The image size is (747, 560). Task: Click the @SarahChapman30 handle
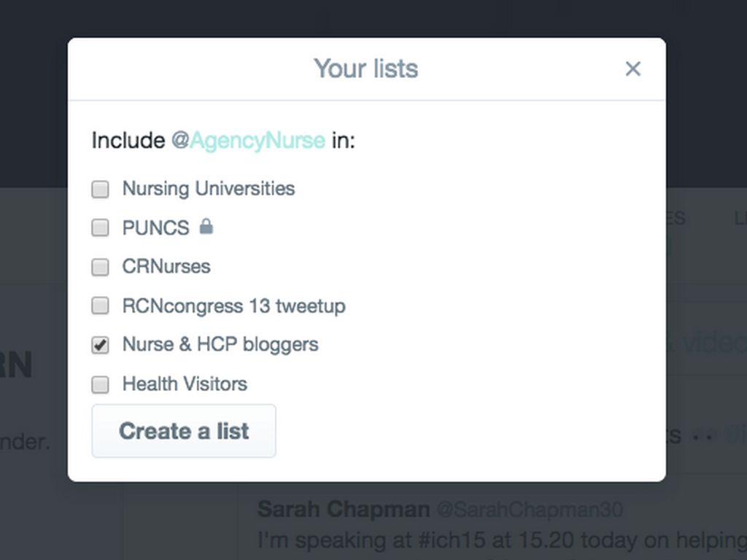(529, 510)
